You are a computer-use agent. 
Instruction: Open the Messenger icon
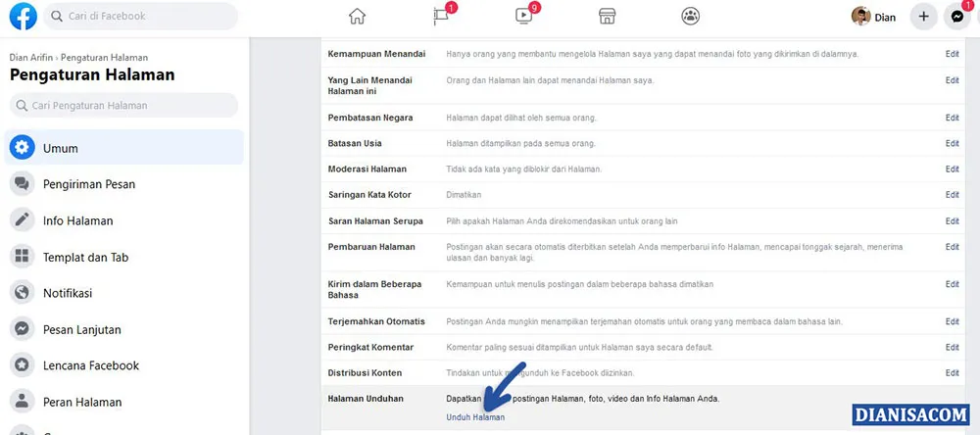(x=956, y=17)
